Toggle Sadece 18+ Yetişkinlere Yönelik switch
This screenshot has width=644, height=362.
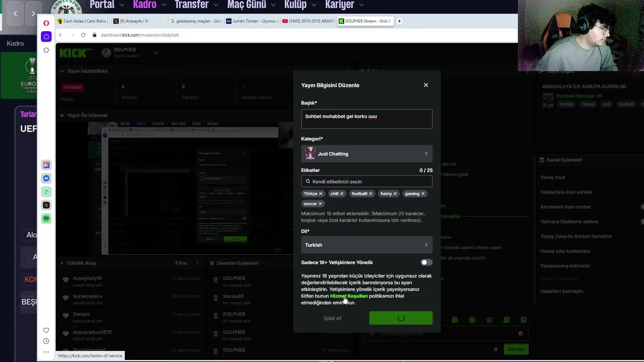coord(426,262)
